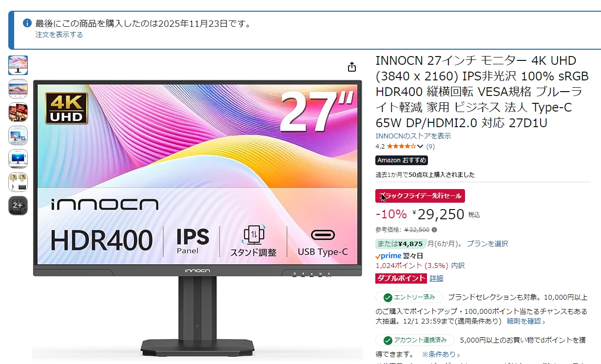Image resolution: width=601 pixels, height=364 pixels.
Task: Open 詳細 link next to ダブルポイント
Action: 436,278
